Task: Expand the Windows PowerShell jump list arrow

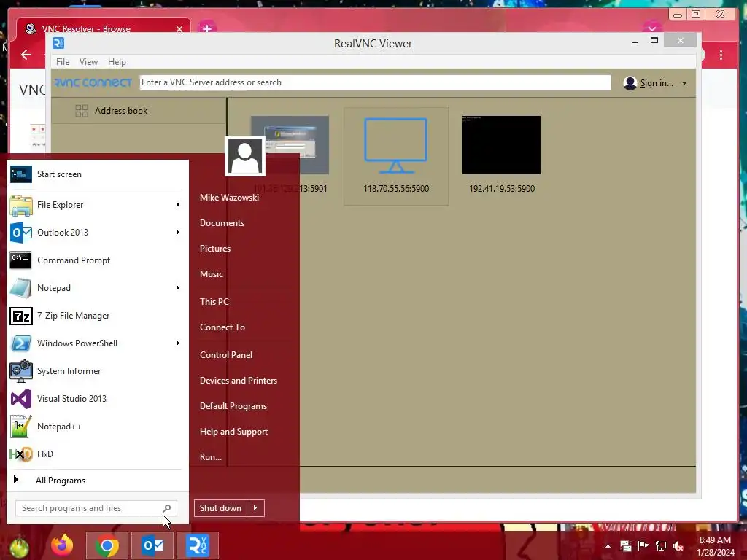Action: (x=178, y=343)
